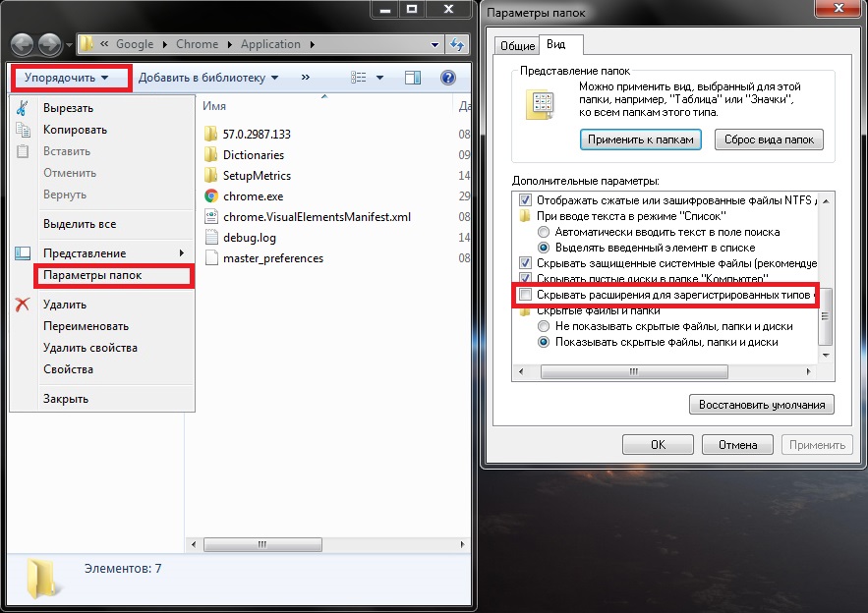868x613 pixels.
Task: Expand the Представление submenu arrow
Action: click(x=179, y=253)
